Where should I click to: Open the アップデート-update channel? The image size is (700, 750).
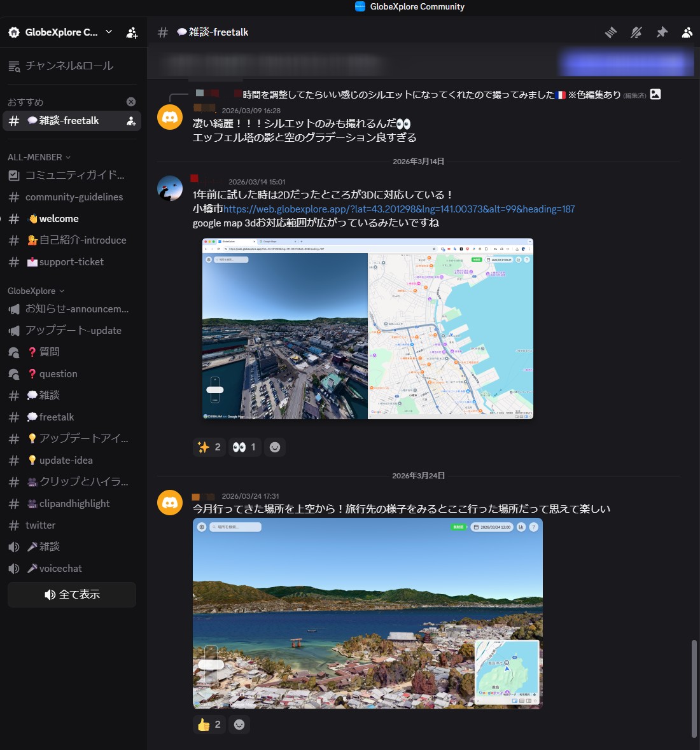point(72,331)
